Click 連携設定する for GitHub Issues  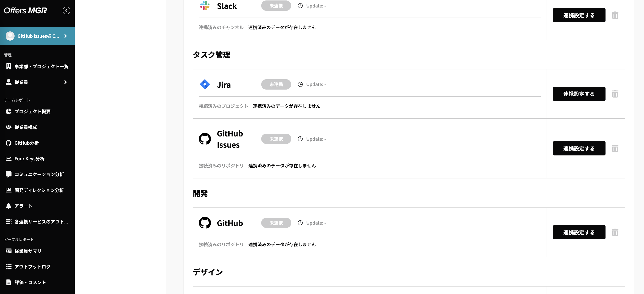(579, 148)
